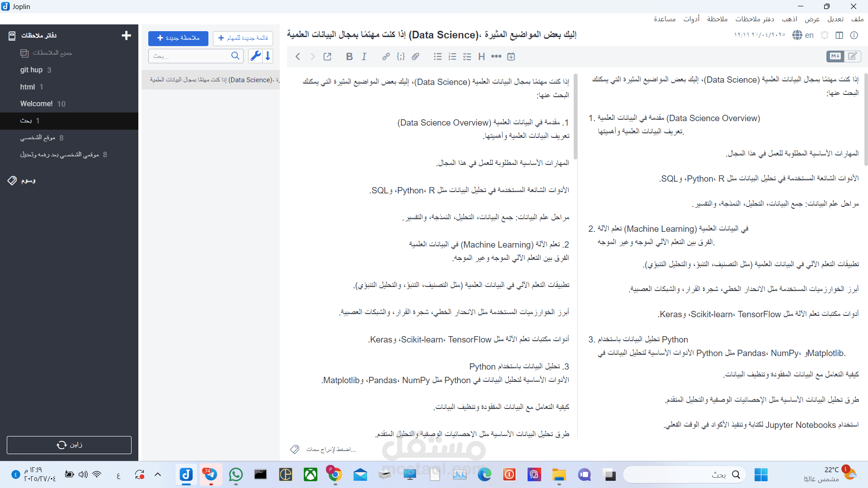The image size is (868, 488).
Task: Open the Welcome! notebook
Action: 69,104
